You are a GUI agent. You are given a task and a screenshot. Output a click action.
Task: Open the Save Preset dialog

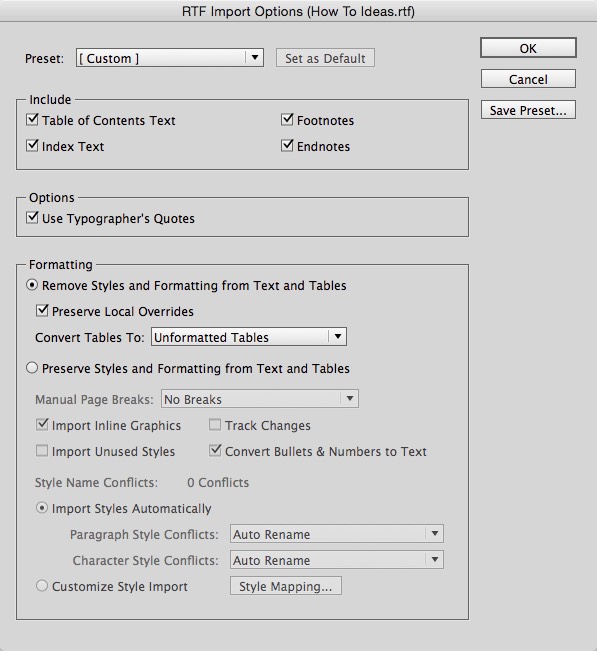528,110
